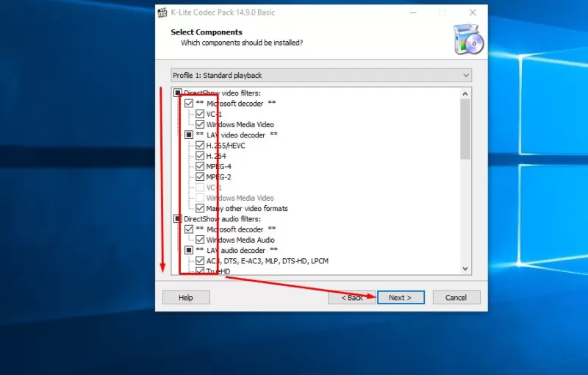Toggle DirectShow video filters group checkbox
Viewport: 588px width, 375px height.
(x=178, y=93)
